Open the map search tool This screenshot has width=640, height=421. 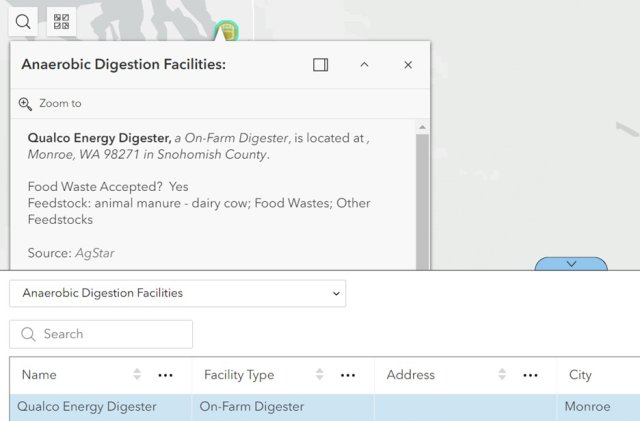point(23,21)
